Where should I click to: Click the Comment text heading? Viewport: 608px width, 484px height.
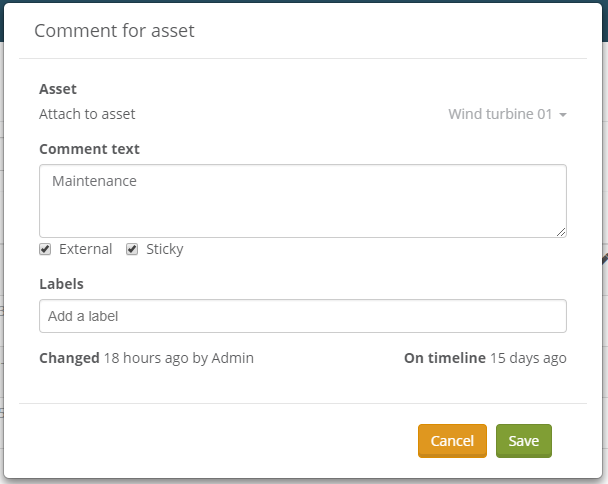[89, 149]
